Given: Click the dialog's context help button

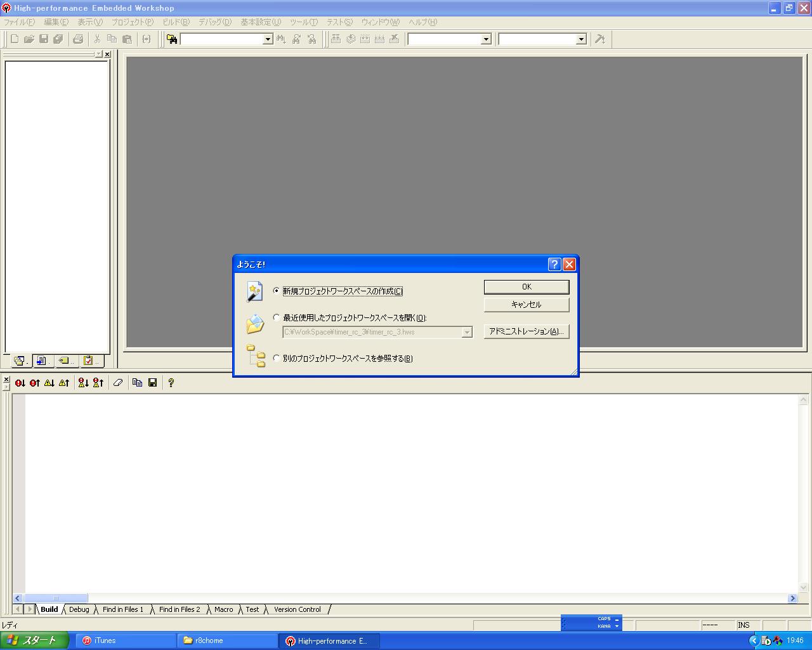Looking at the screenshot, I should [554, 265].
